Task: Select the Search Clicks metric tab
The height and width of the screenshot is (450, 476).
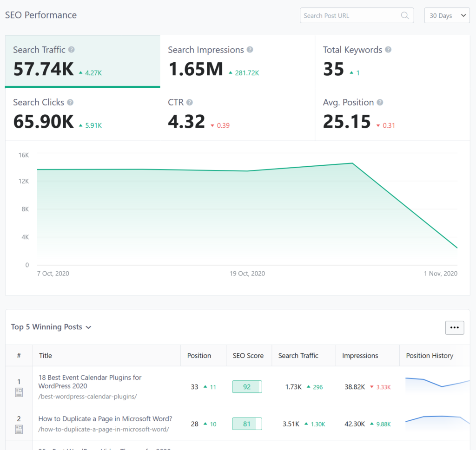Action: coord(83,114)
